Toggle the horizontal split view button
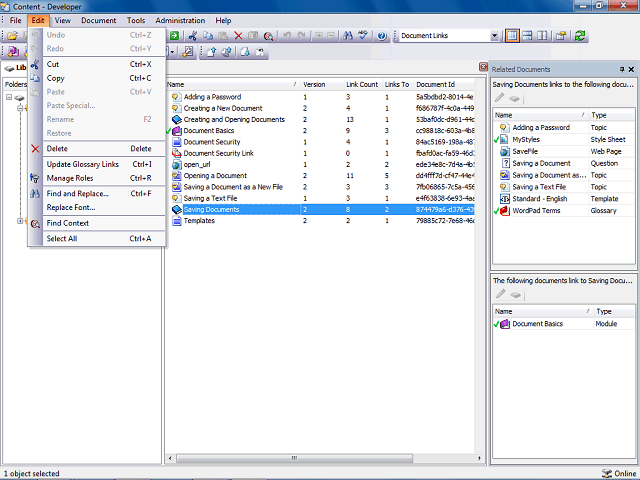 click(x=527, y=36)
